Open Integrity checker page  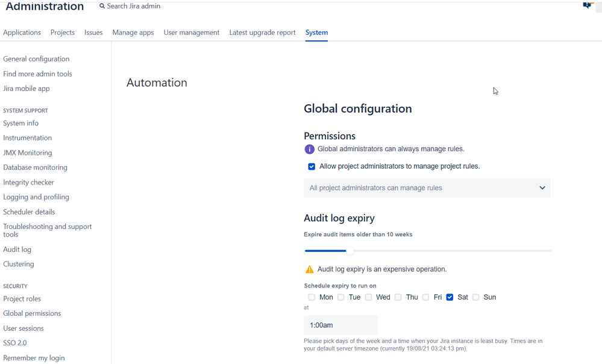tap(28, 183)
